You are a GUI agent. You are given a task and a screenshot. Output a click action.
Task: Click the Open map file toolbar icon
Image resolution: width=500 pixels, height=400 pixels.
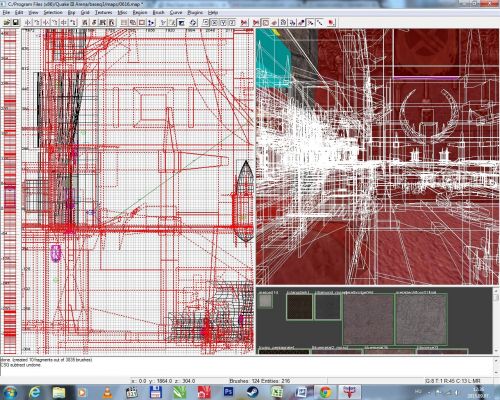tap(7, 23)
